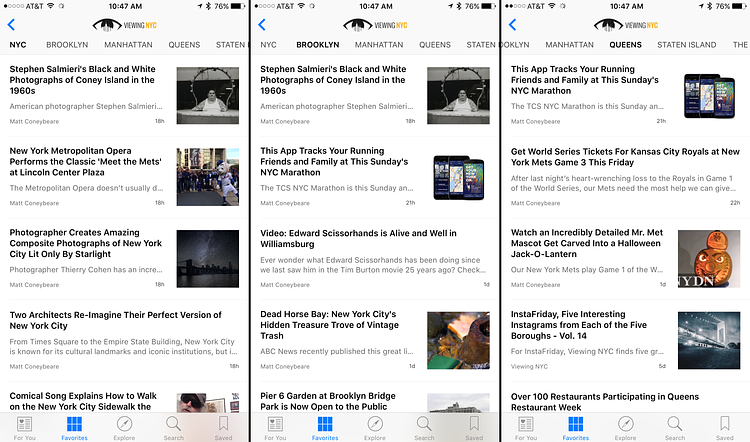Tap For You icon on the middle screen
This screenshot has height=442, width=750.
pos(274,427)
